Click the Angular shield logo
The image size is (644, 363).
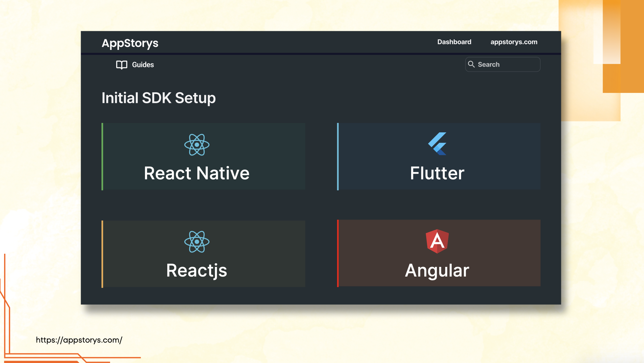437,241
